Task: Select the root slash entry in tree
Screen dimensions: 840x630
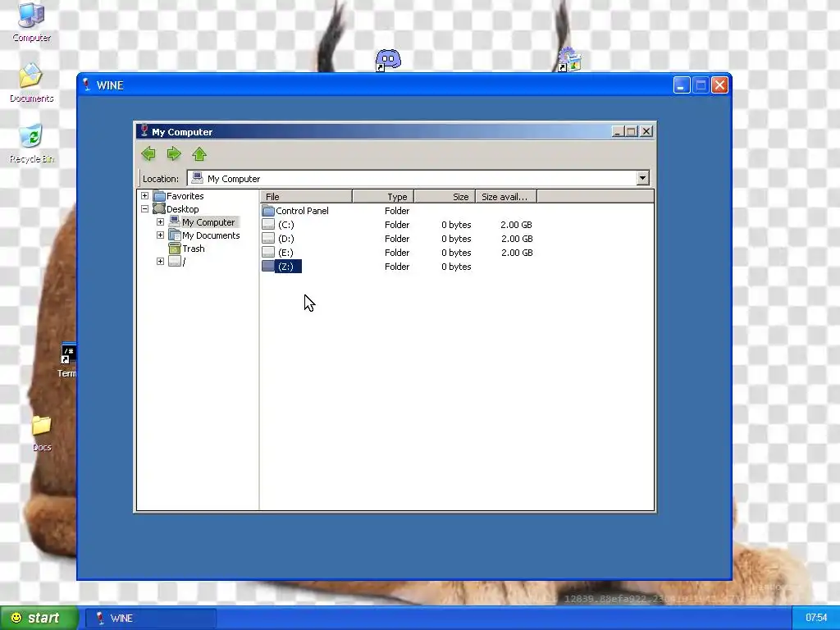Action: pos(184,262)
